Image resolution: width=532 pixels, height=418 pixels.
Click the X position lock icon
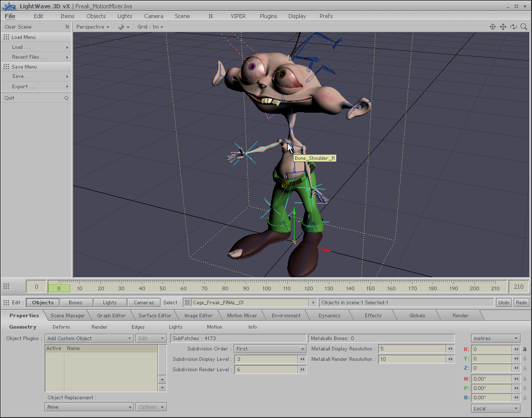tap(525, 349)
